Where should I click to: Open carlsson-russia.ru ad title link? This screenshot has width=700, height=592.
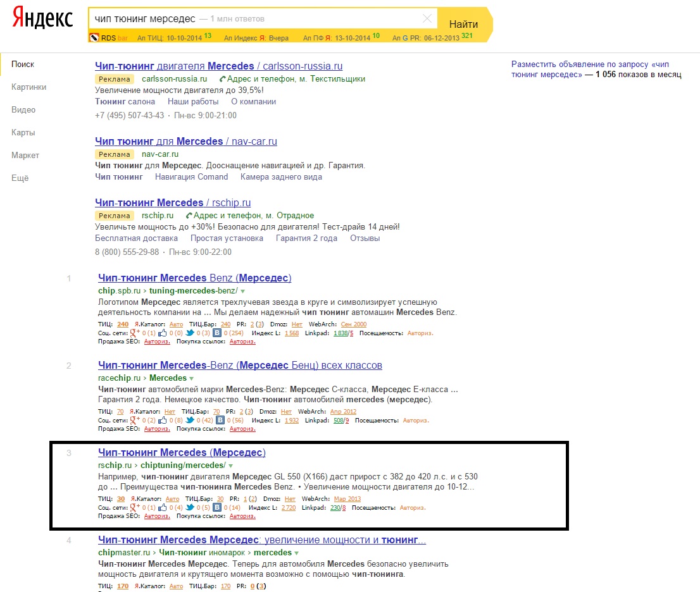(219, 66)
